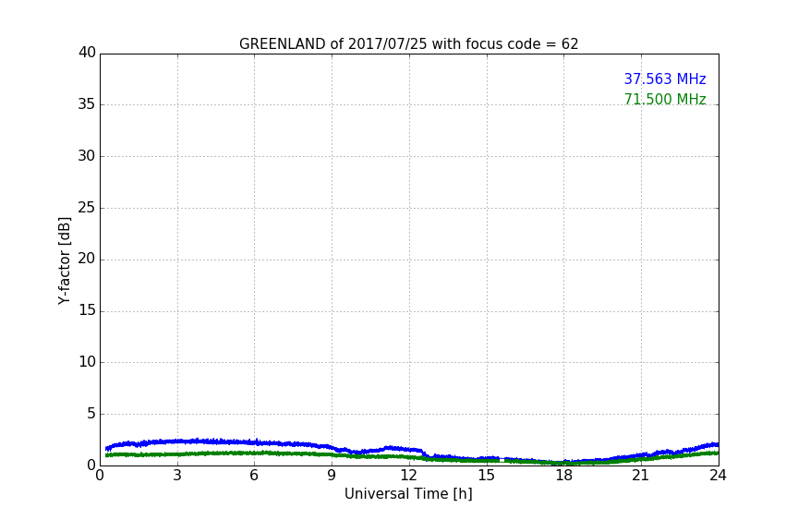This screenshot has height=532, width=798.
Task: Click x-axis tick label 6
Action: pyautogui.click(x=254, y=476)
